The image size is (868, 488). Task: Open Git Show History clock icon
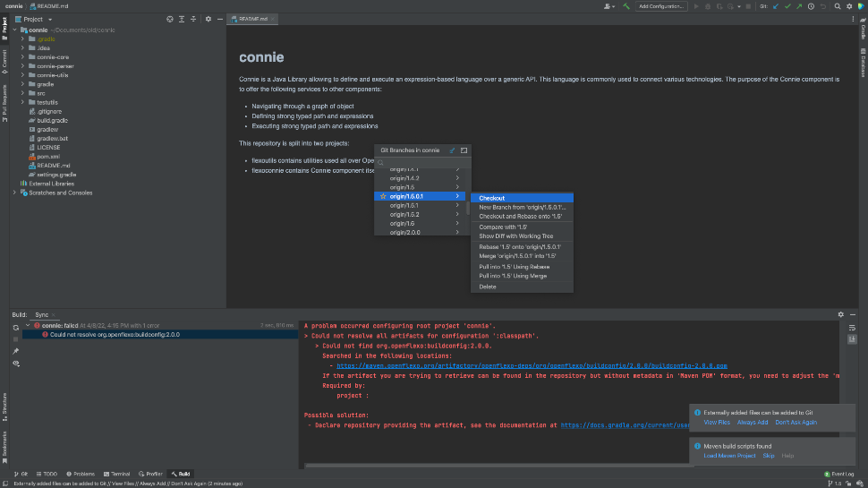tap(811, 6)
